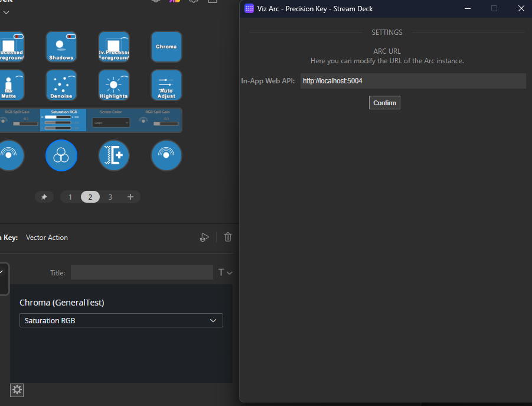The height and width of the screenshot is (406, 532).
Task: Click the In-App Web API URL field
Action: point(413,81)
